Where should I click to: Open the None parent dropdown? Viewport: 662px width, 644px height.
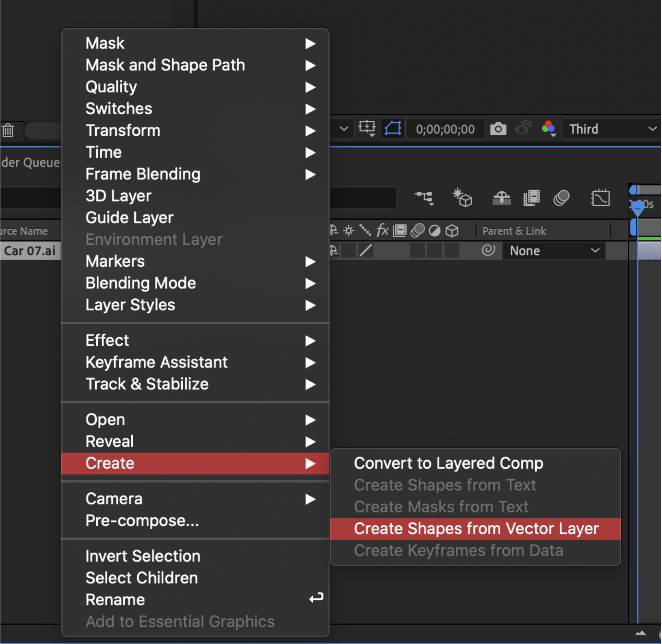click(x=554, y=251)
